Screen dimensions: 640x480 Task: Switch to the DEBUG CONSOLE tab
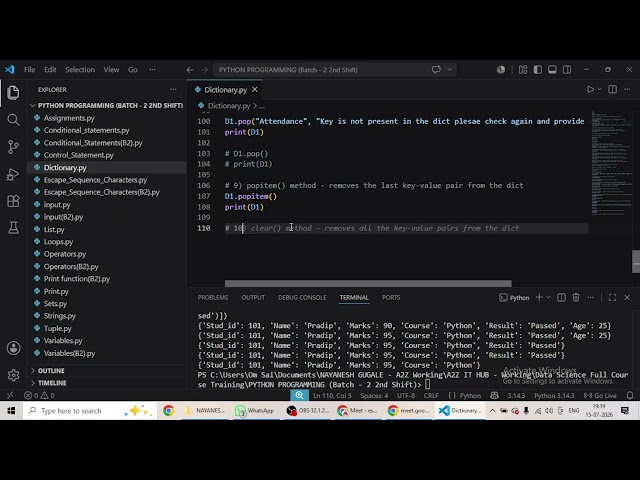tap(302, 298)
